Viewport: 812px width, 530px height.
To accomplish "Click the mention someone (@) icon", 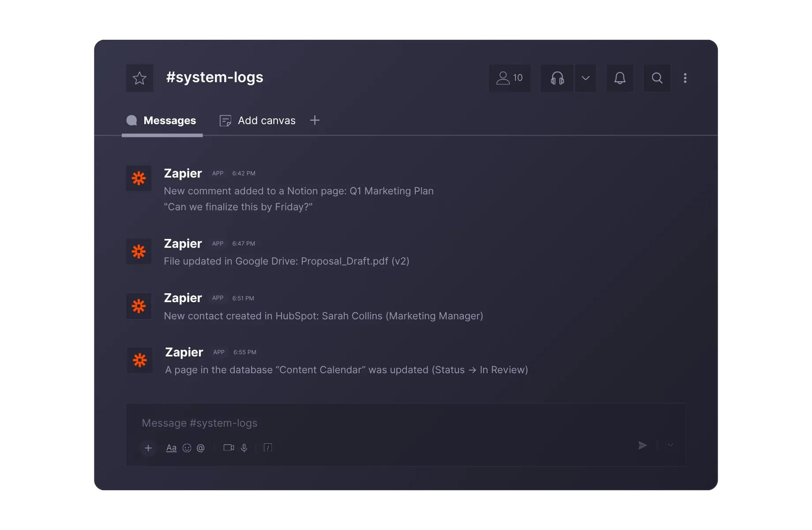I will [x=201, y=448].
